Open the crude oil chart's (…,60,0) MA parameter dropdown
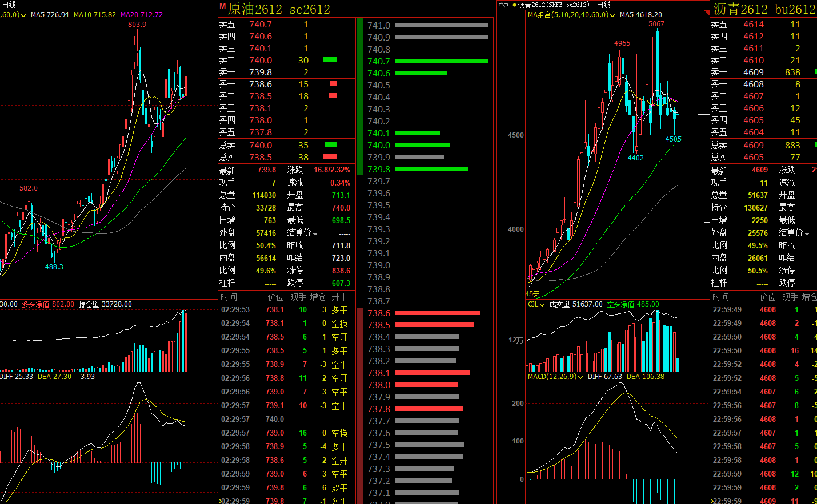This screenshot has width=817, height=504. (23, 15)
